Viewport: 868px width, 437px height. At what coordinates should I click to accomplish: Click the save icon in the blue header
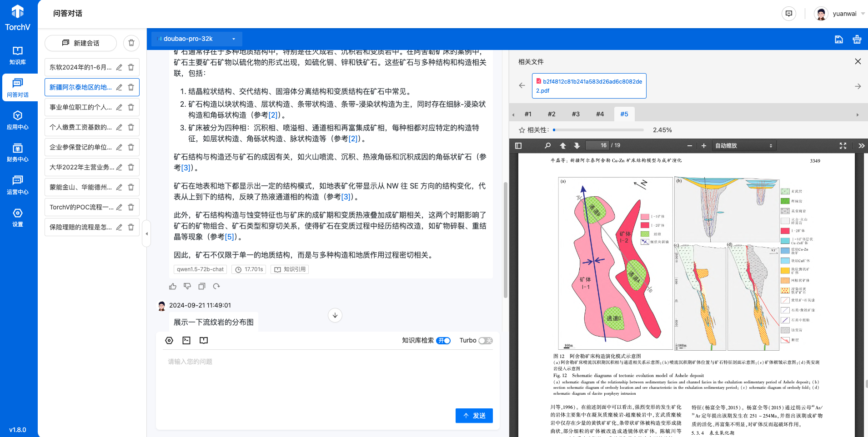(x=839, y=40)
